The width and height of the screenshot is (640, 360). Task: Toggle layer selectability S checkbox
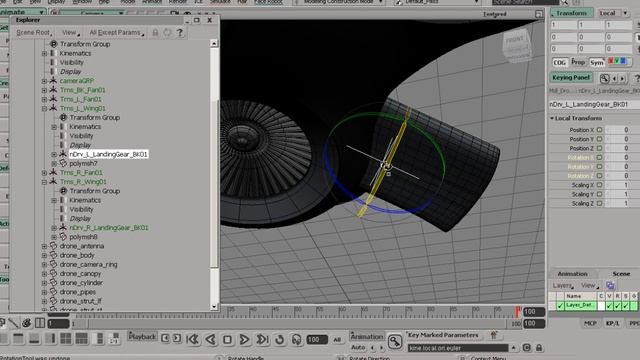pyautogui.click(x=626, y=305)
